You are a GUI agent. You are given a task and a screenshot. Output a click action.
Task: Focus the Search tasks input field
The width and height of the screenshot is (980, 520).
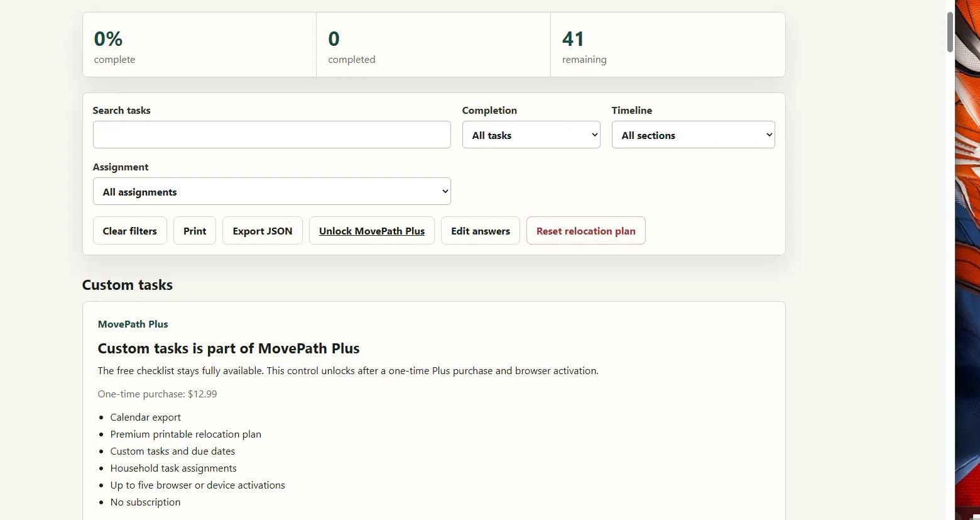coord(271,135)
